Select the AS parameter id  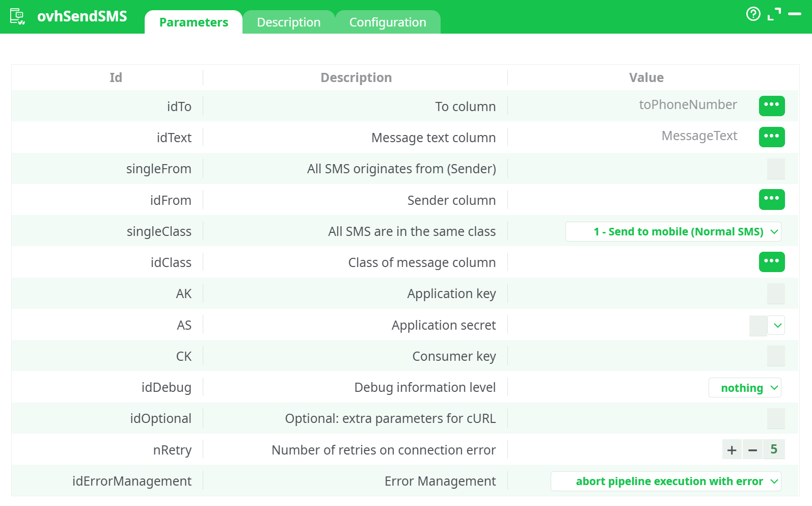(184, 325)
